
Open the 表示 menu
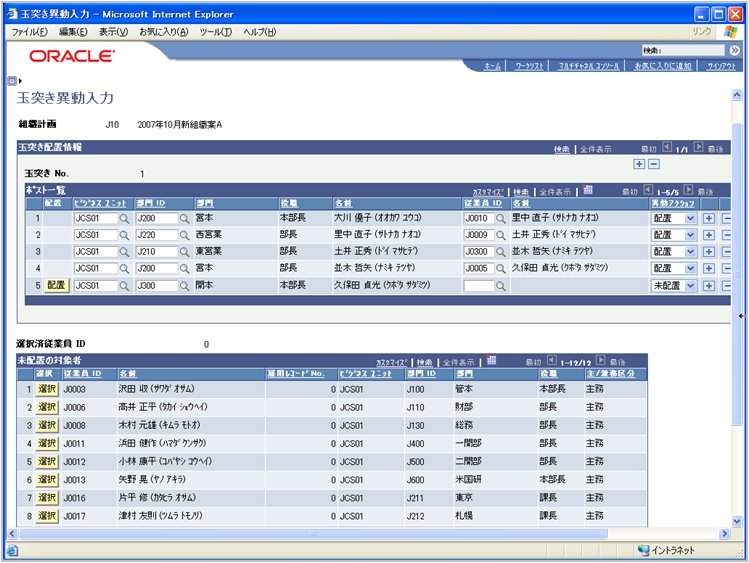point(113,32)
